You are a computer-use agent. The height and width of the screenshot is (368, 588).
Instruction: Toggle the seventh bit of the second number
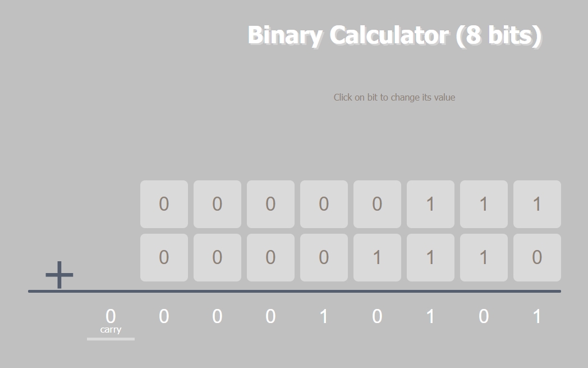484,257
